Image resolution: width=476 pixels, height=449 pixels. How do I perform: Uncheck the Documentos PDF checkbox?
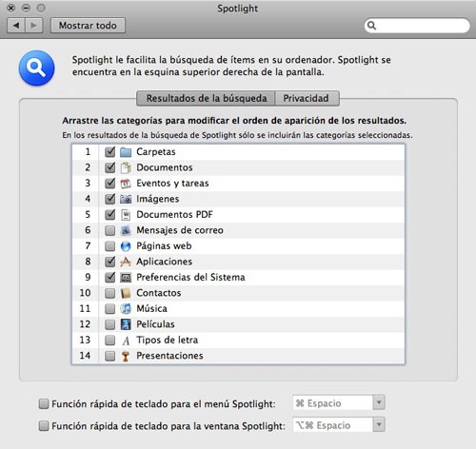tap(110, 214)
